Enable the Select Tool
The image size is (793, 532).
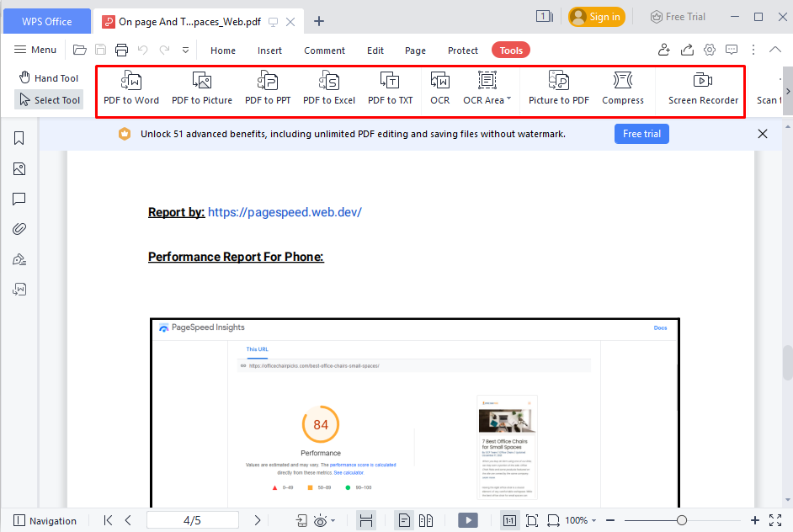[48, 99]
